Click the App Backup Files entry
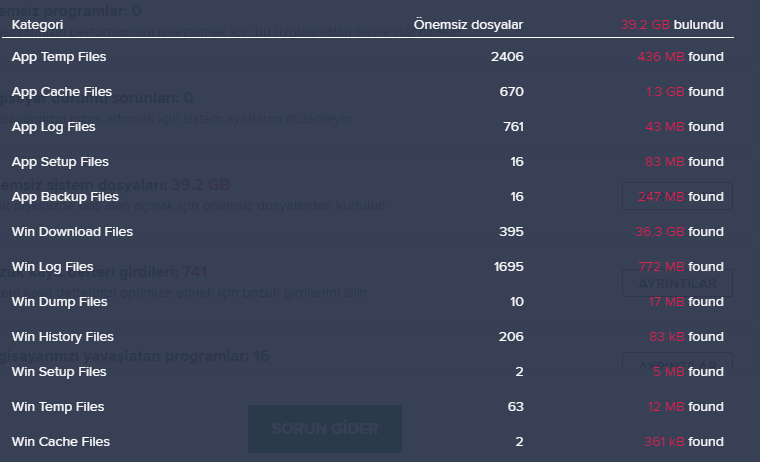Viewport: 760px width, 462px height. tap(65, 197)
